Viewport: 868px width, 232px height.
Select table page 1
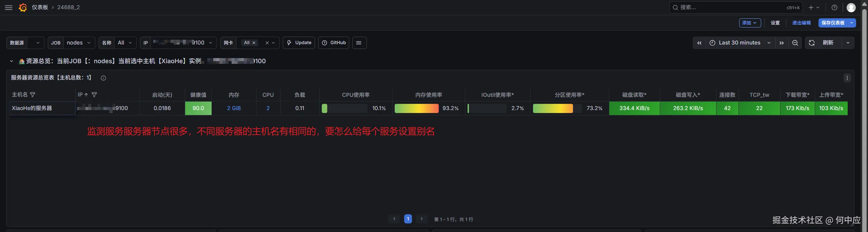pos(408,219)
